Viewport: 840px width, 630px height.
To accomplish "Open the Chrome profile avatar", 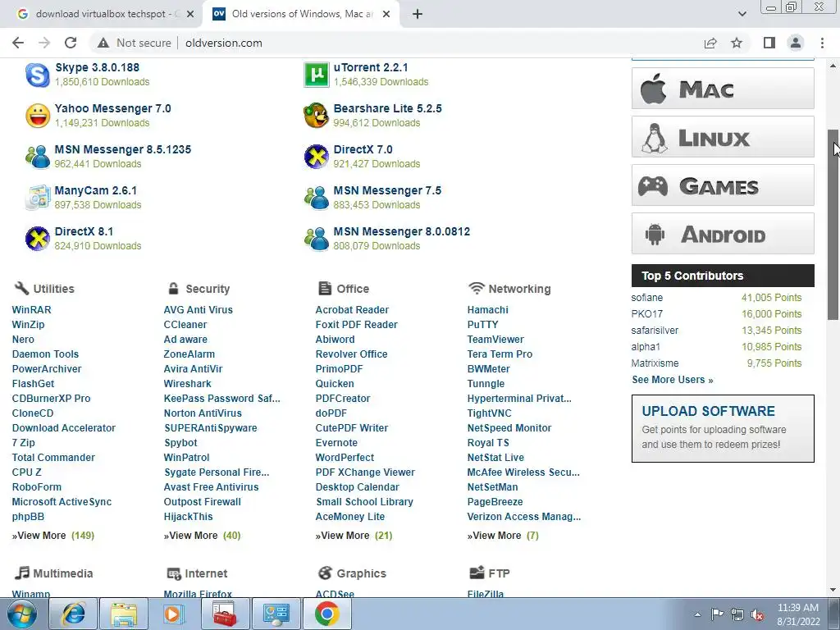I will pos(796,43).
